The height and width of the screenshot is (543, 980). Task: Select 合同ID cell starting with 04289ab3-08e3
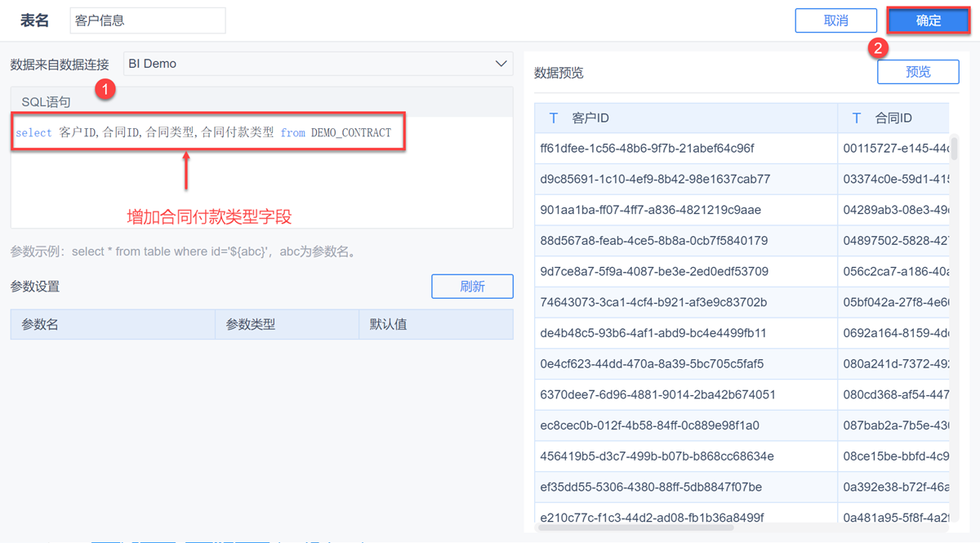[893, 210]
